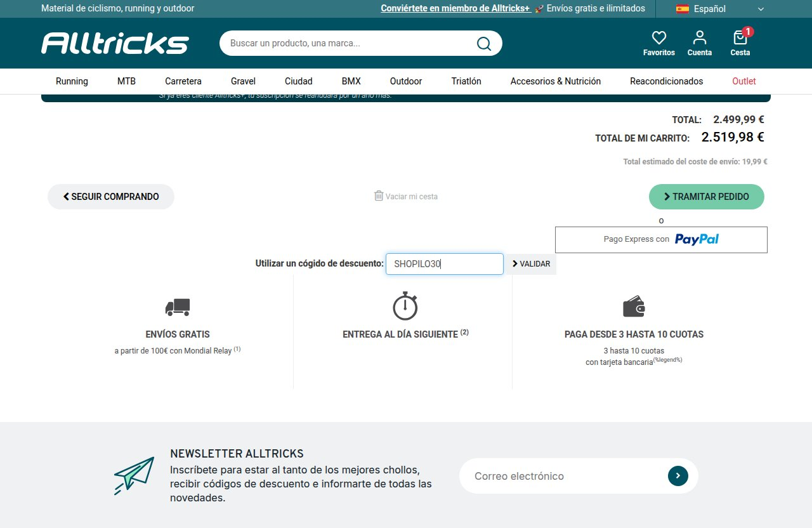Click the delivery truck icon
Viewport: 812px width, 528px height.
click(178, 307)
